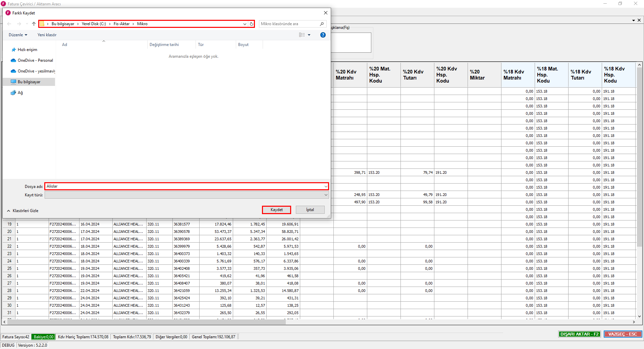Click the view layout icon
The image size is (644, 349).
pos(302,35)
